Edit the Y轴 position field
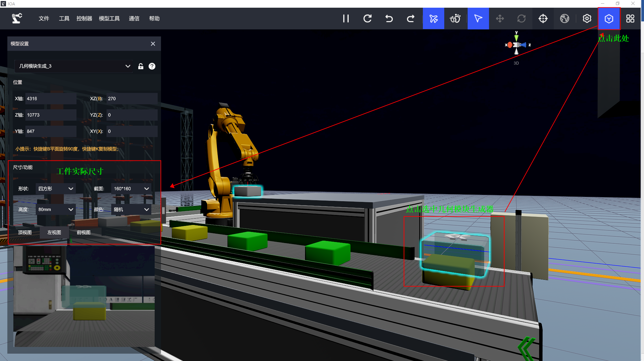This screenshot has height=361, width=644. (51, 131)
